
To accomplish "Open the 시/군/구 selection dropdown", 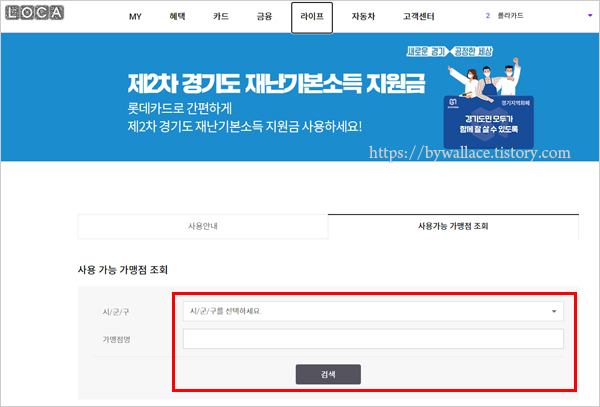I will click(373, 311).
